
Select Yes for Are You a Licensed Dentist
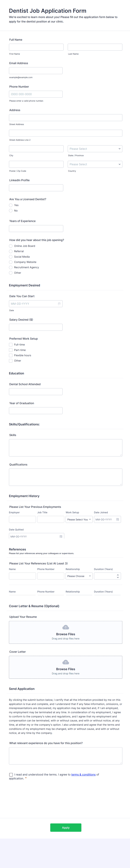coord(11,205)
